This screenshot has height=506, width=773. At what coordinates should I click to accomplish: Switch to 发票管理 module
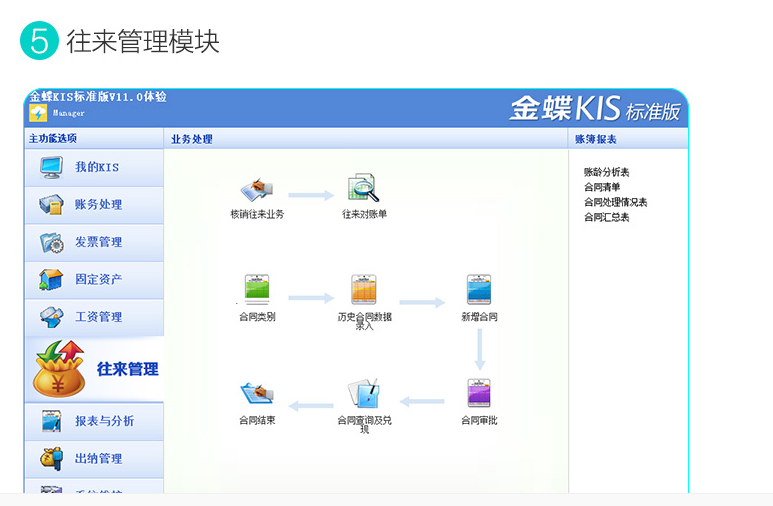pos(95,242)
